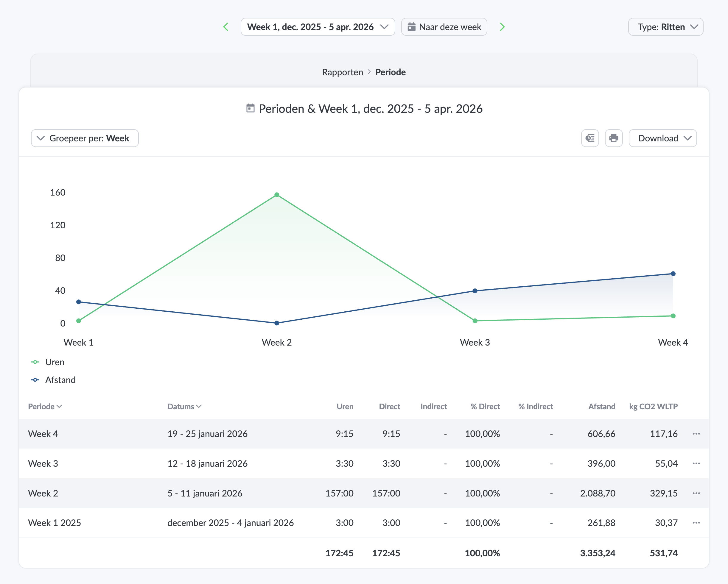
Task: Open more options for Week 2 row
Action: [696, 493]
